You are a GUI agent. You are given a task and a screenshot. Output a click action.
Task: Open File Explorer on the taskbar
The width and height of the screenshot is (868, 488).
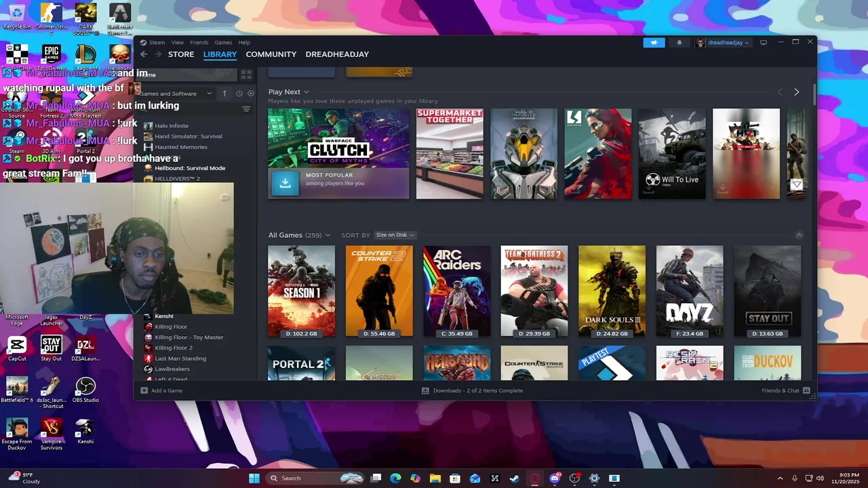tap(435, 478)
